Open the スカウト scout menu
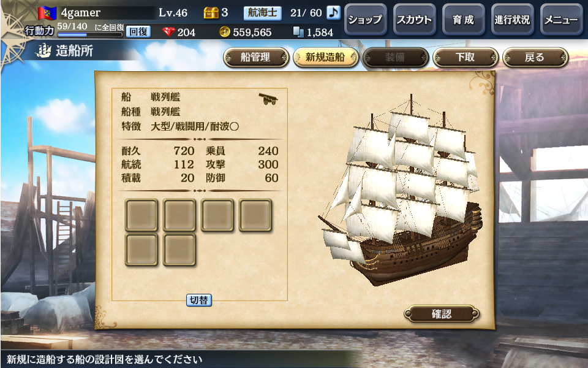 pos(415,20)
